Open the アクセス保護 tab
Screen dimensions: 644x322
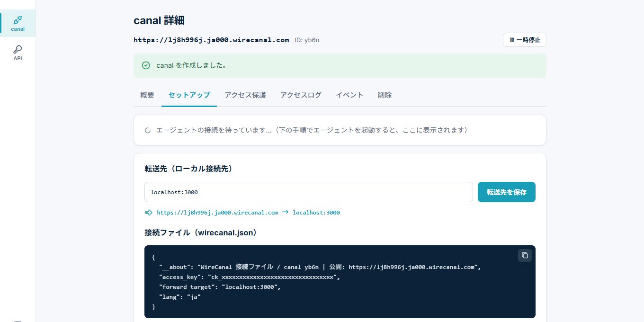[x=245, y=95]
